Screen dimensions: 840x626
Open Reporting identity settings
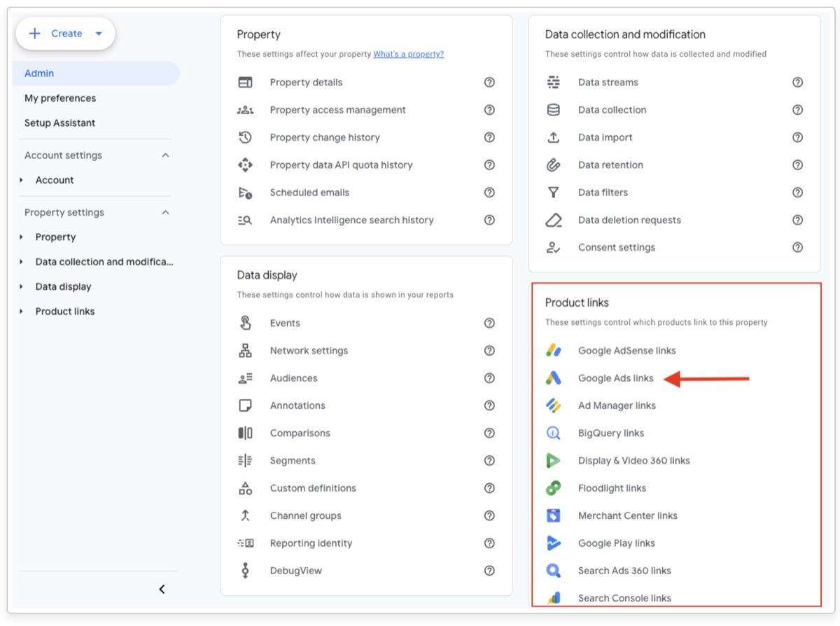click(x=311, y=543)
